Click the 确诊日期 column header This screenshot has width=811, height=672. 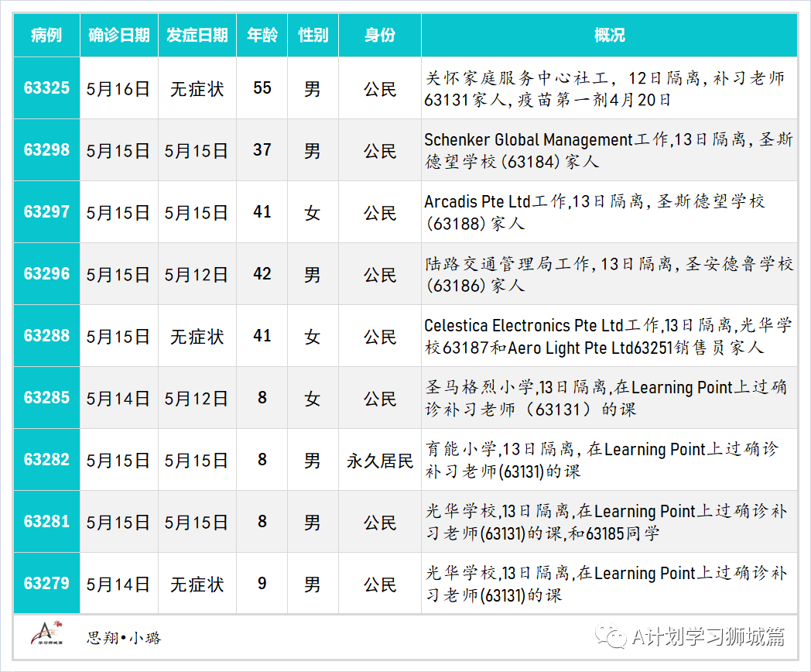click(x=118, y=36)
